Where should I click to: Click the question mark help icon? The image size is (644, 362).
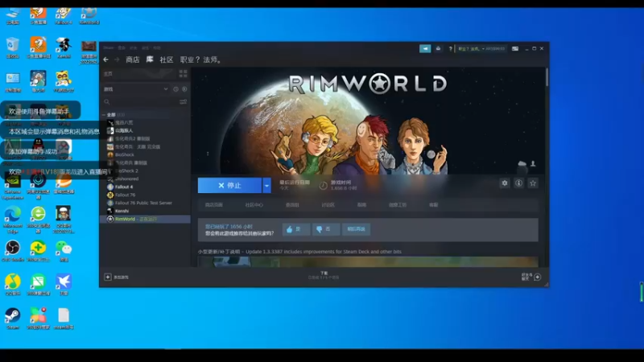451,48
